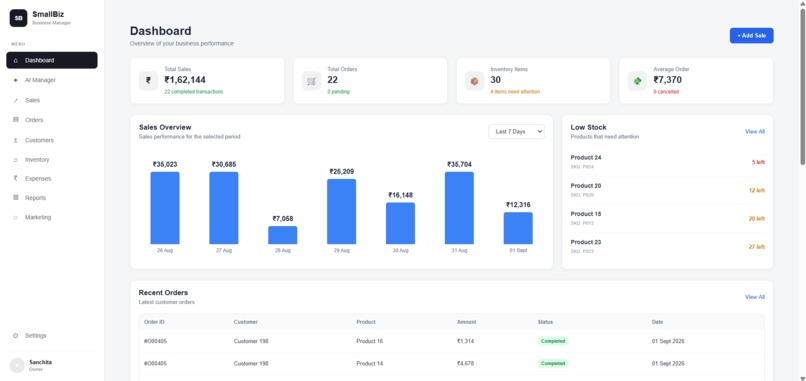Viewport: 806px width, 381px height.
Task: Click the rupee icon on Total Sales card
Action: pyautogui.click(x=149, y=81)
